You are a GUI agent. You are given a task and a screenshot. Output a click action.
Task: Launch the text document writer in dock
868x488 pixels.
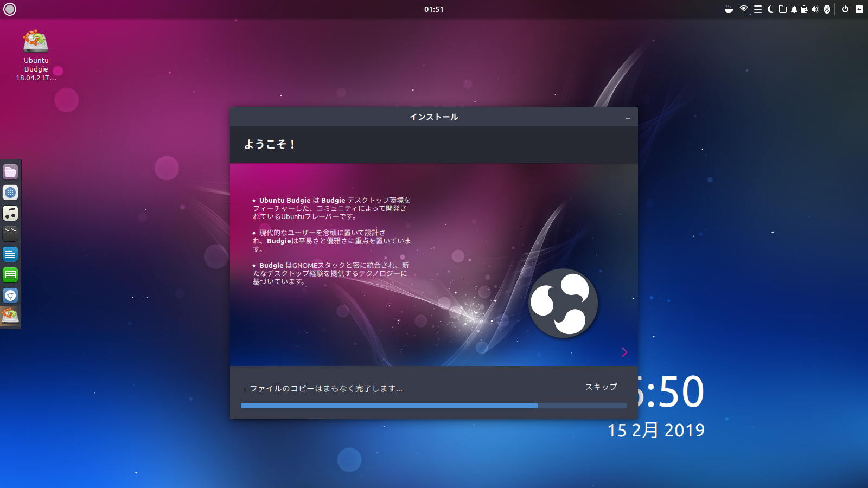[10, 254]
